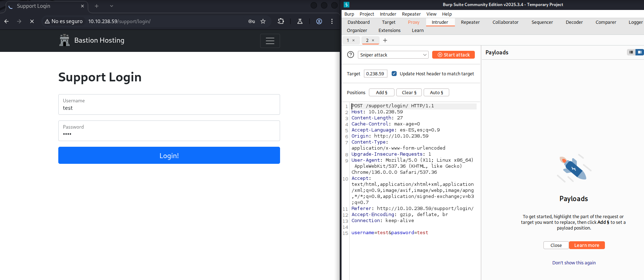644x280 pixels.
Task: Switch Payloads panel to left layout icon
Action: (631, 52)
